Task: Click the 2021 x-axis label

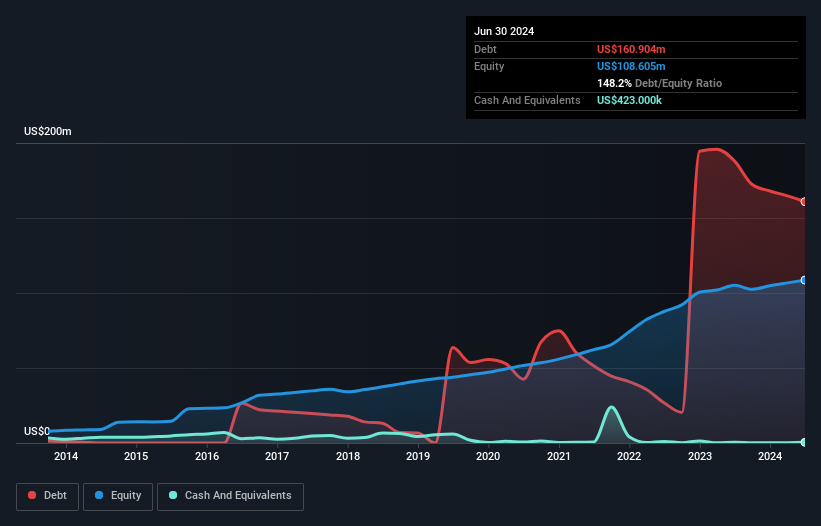Action: 559,456
